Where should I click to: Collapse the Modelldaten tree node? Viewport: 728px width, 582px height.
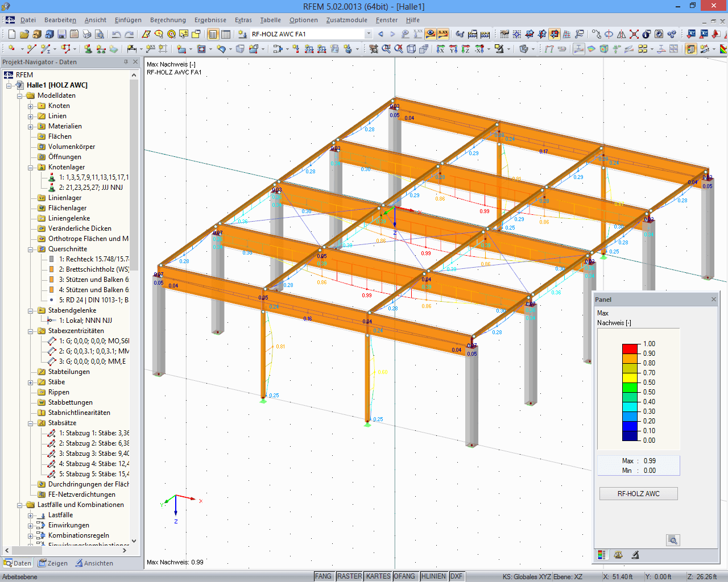[20, 95]
